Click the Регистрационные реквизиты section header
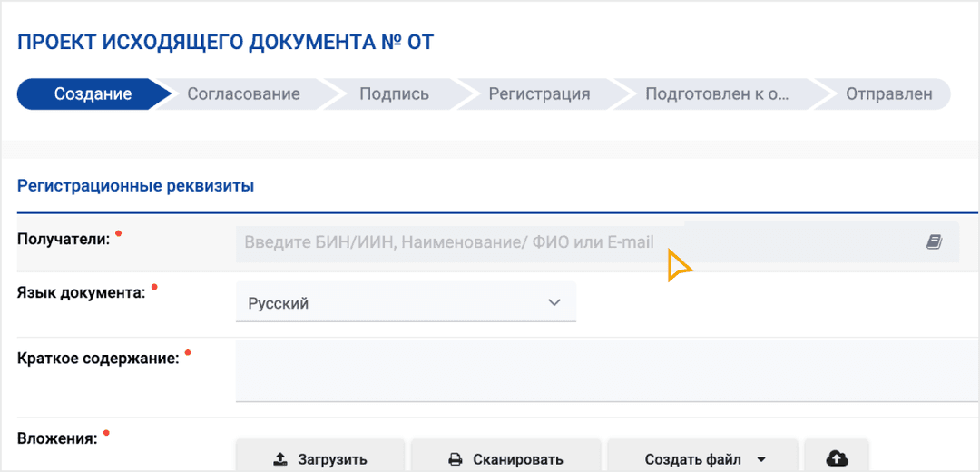The width and height of the screenshot is (980, 472). (136, 186)
